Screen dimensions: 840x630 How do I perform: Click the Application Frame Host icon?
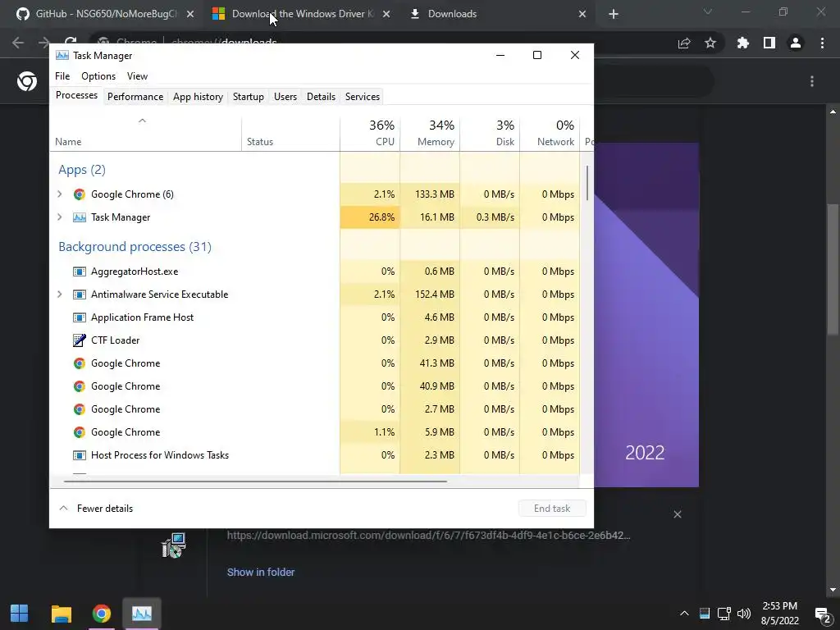click(80, 317)
